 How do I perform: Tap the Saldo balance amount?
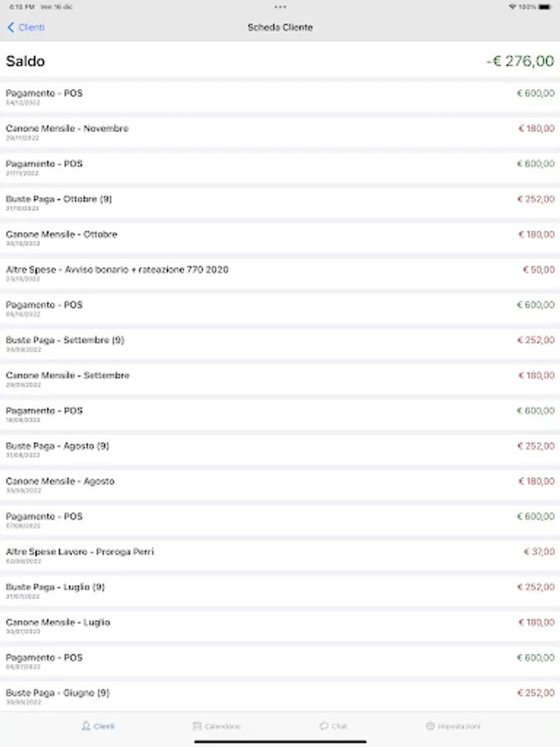519,61
